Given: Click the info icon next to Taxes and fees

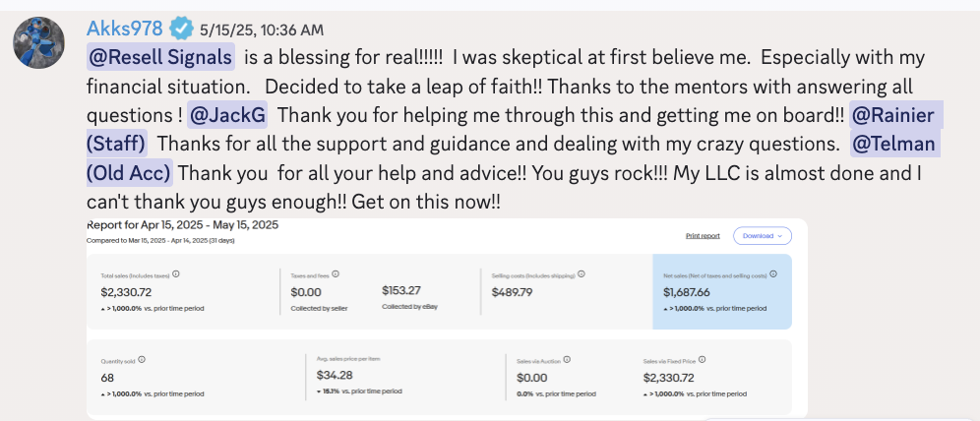Looking at the screenshot, I should [x=337, y=274].
